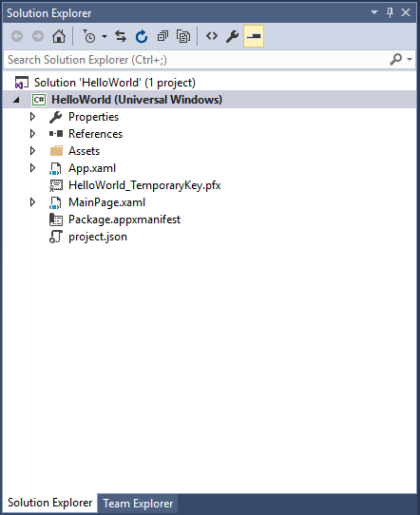The width and height of the screenshot is (420, 515).
Task: Open the search options dropdown arrow
Action: (410, 60)
